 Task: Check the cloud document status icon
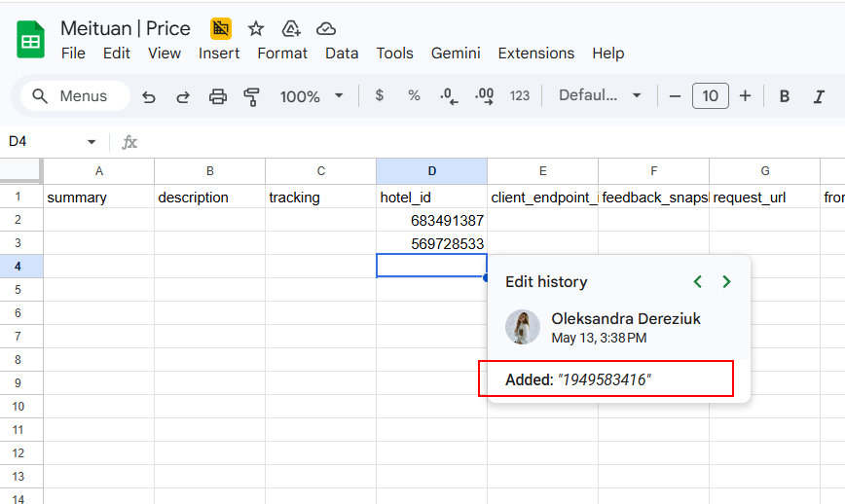pos(326,28)
